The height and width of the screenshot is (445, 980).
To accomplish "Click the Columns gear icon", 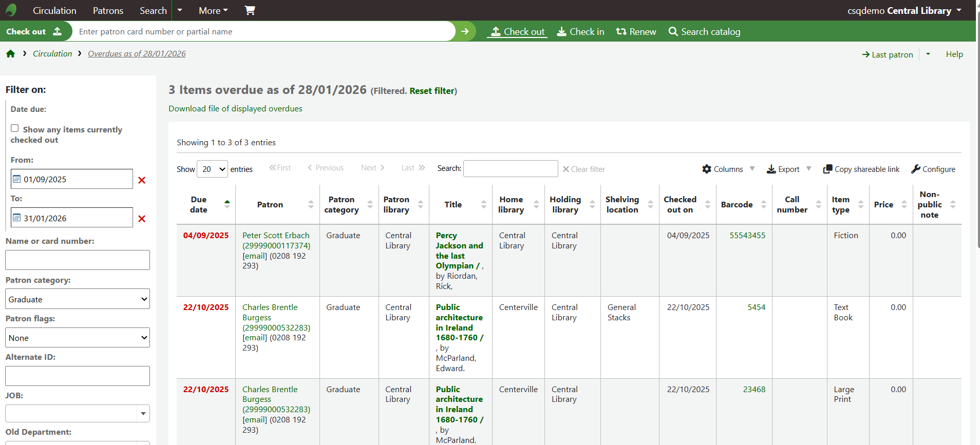I will [x=707, y=169].
